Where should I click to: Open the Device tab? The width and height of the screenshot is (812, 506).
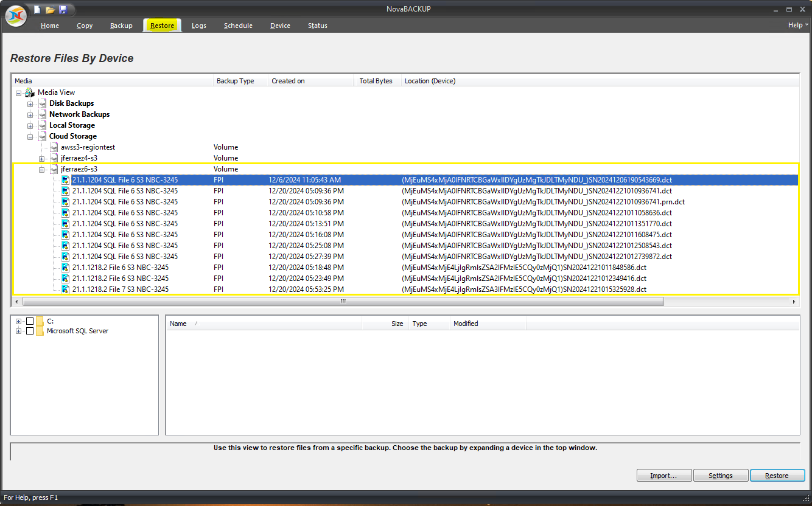coord(280,26)
